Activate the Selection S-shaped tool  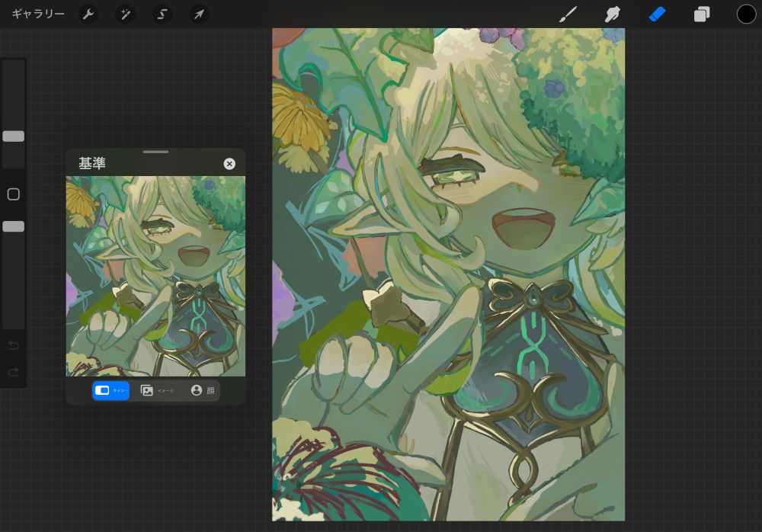pos(162,14)
